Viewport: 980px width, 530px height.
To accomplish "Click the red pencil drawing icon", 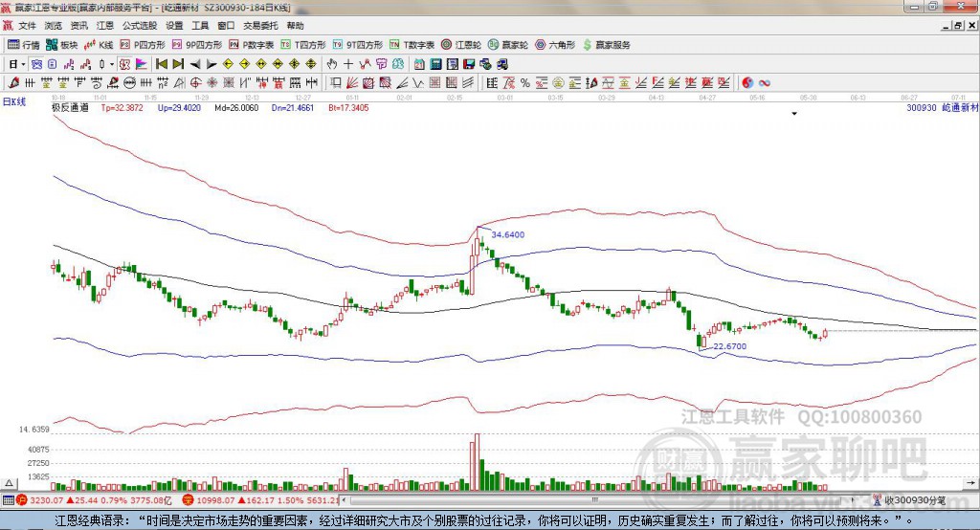I will click(x=13, y=82).
